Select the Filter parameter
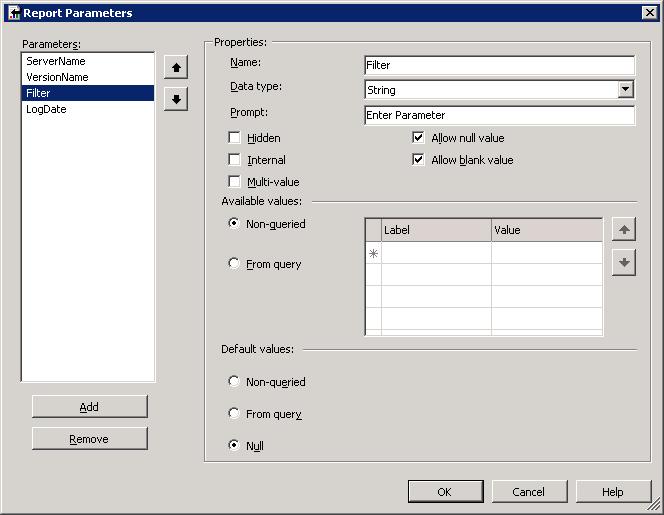 coord(88,93)
